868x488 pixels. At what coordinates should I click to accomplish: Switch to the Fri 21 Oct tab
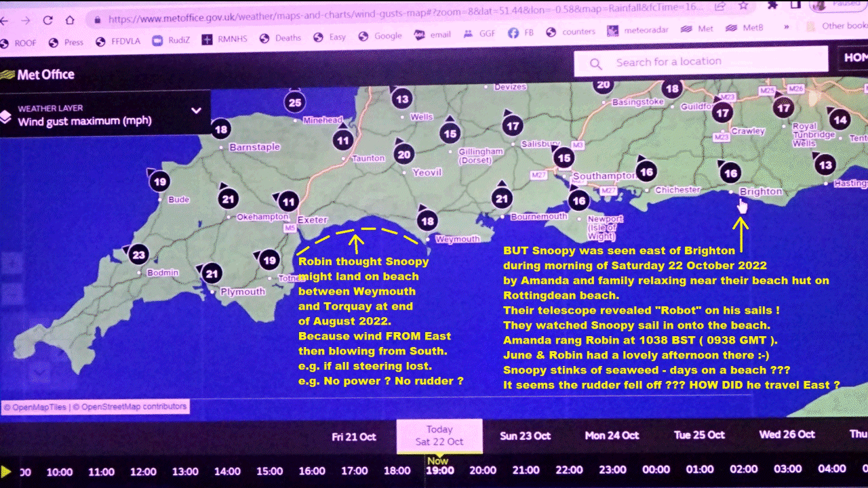click(x=354, y=436)
